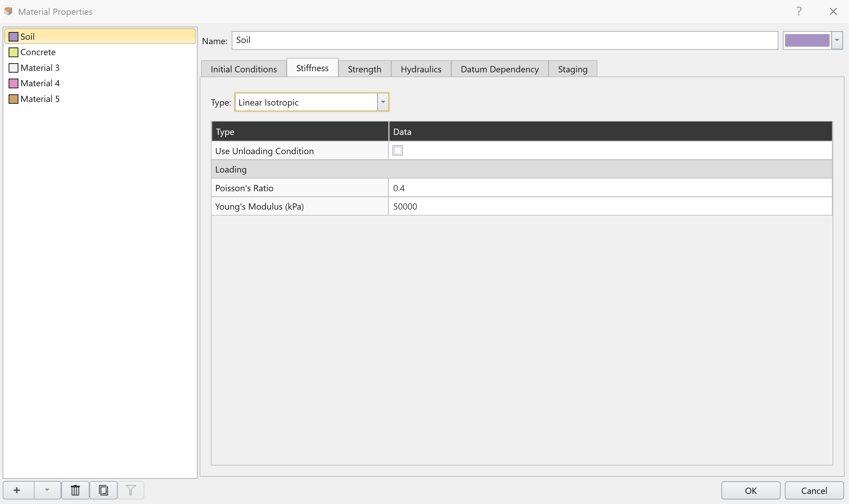849x504 pixels.
Task: Open the Datum Dependency tab
Action: point(500,69)
